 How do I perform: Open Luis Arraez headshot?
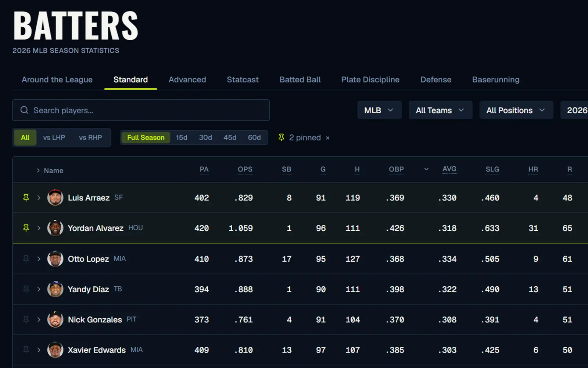click(x=55, y=198)
